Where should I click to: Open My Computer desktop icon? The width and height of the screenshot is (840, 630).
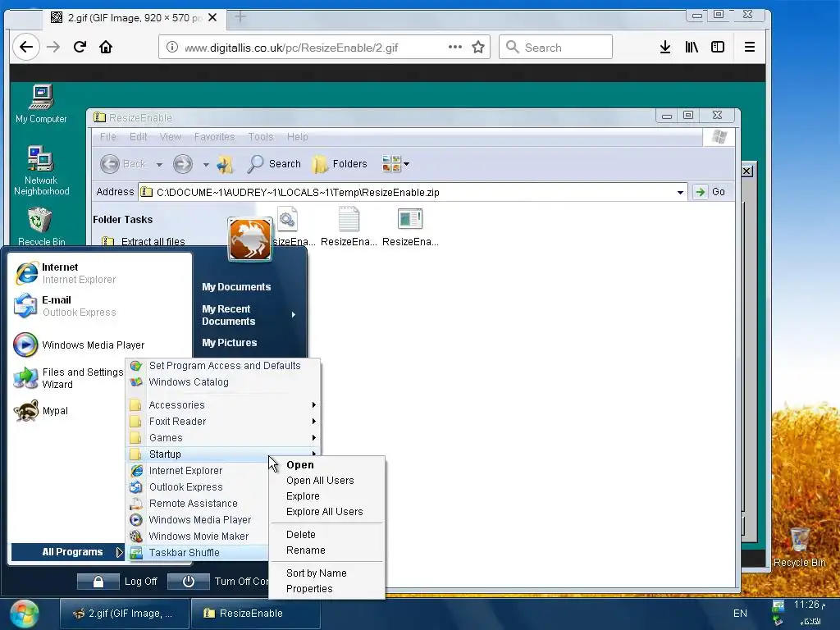(x=41, y=104)
